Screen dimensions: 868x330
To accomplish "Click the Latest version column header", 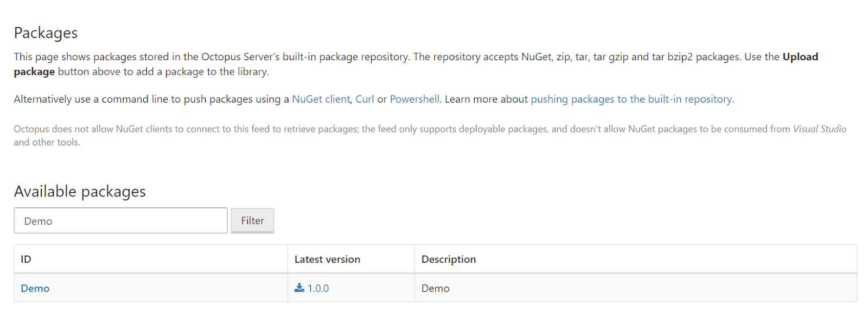I will pos(327,259).
